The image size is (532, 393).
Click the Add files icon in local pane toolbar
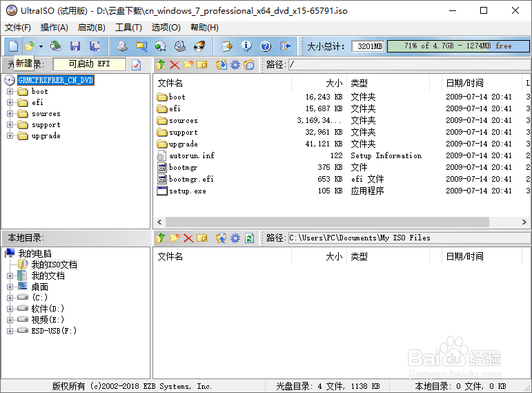pos(221,238)
